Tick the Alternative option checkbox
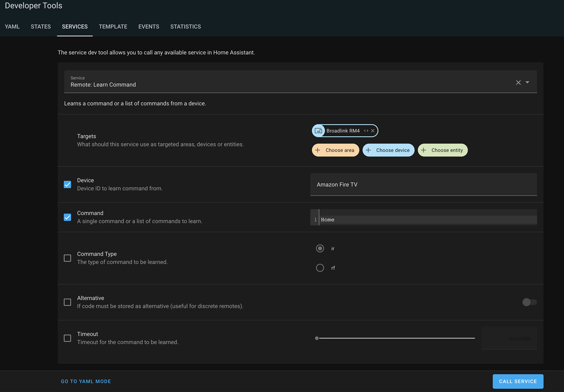The width and height of the screenshot is (564, 392). pos(67,302)
